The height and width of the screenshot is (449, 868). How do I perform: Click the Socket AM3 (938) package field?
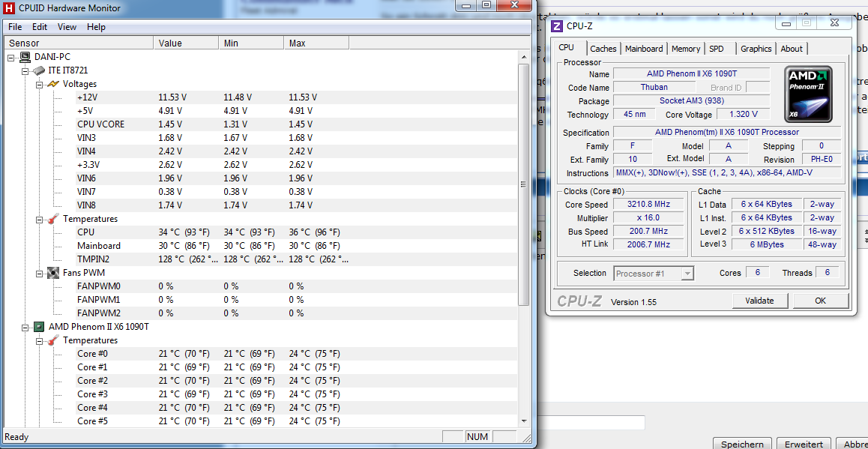(x=691, y=100)
